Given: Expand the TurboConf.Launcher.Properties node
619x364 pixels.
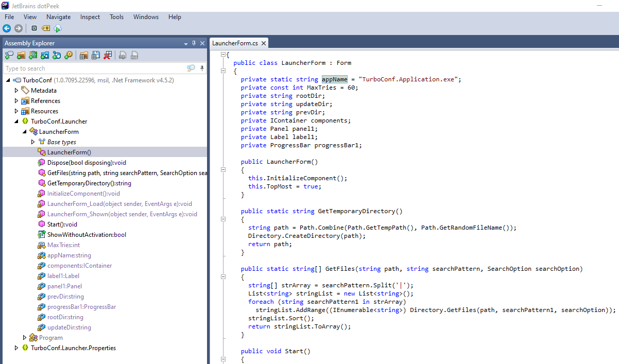Looking at the screenshot, I should [16, 348].
